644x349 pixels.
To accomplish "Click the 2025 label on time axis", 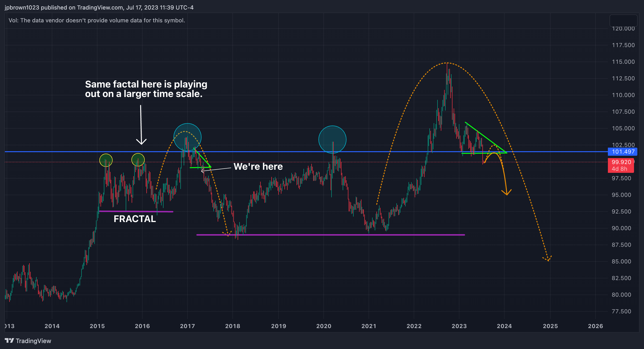I will pyautogui.click(x=550, y=326).
